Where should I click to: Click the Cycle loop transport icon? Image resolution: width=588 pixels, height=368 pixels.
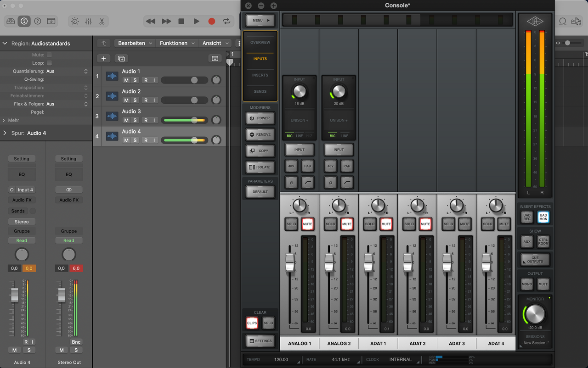[x=226, y=21]
